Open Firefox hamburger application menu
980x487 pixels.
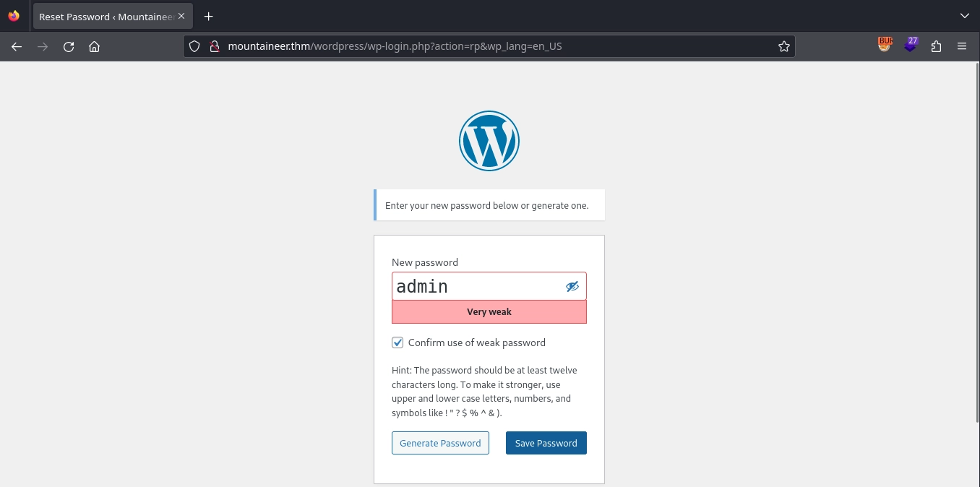coord(962,46)
